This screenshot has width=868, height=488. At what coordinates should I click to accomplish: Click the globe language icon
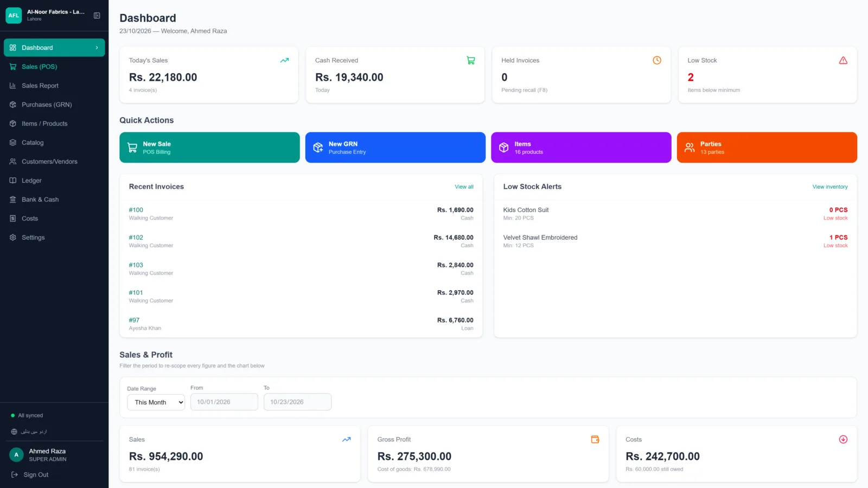[x=14, y=432]
